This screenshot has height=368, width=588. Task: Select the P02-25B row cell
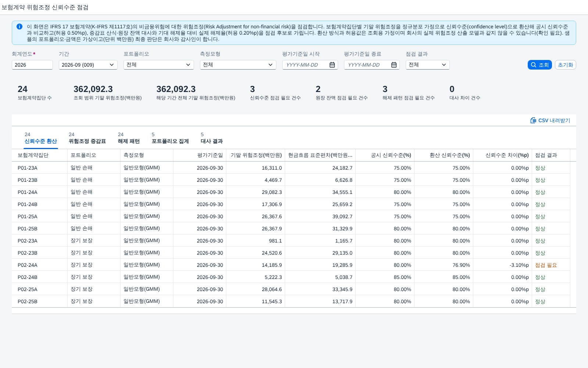pyautogui.click(x=40, y=301)
